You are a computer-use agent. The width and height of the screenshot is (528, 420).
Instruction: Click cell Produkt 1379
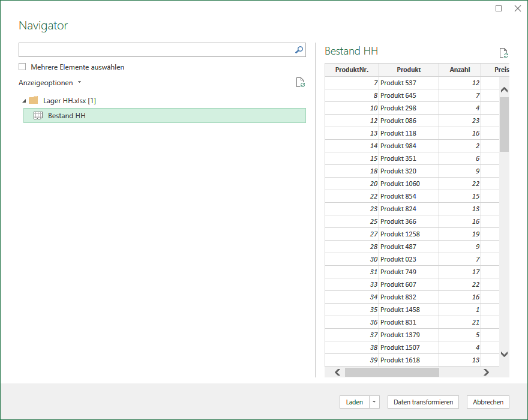pos(409,335)
